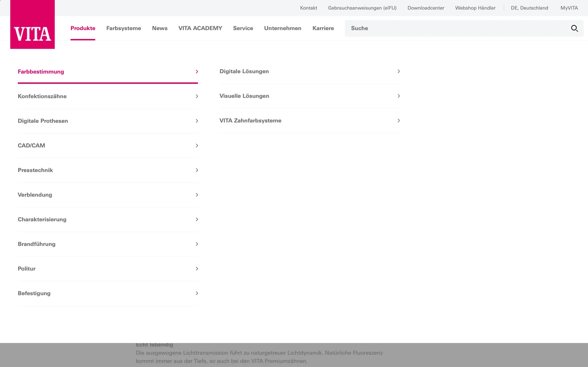Image resolution: width=588 pixels, height=367 pixels.
Task: Expand Presstechnik via its chevron
Action: click(x=197, y=170)
